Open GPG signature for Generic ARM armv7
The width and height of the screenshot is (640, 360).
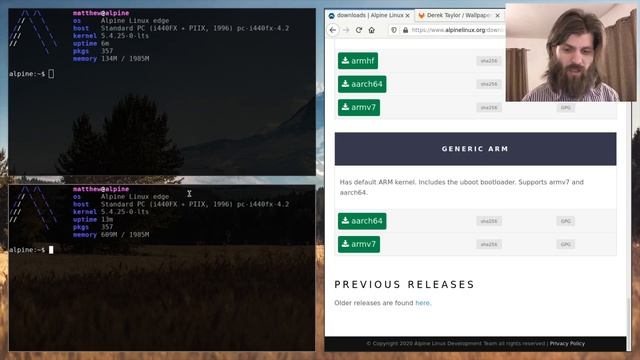(565, 244)
